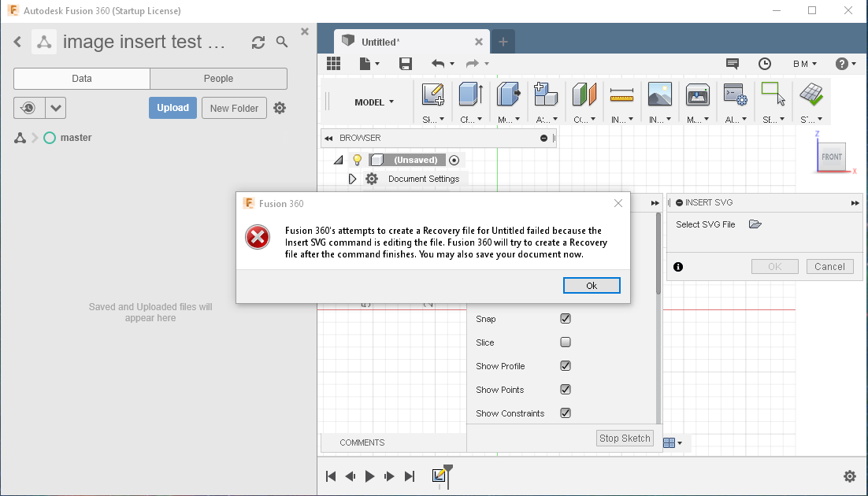The image size is (868, 496).
Task: Click the Save floppy disk icon
Action: pyautogui.click(x=406, y=64)
